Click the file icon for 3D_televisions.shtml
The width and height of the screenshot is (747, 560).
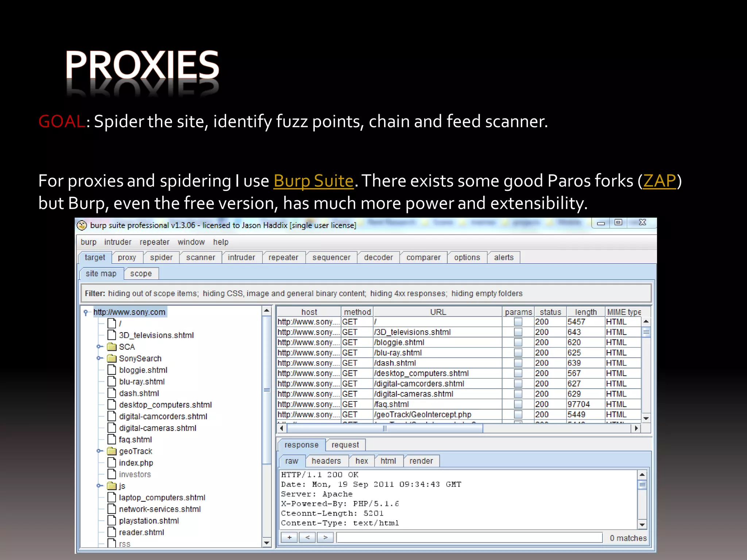coord(112,335)
